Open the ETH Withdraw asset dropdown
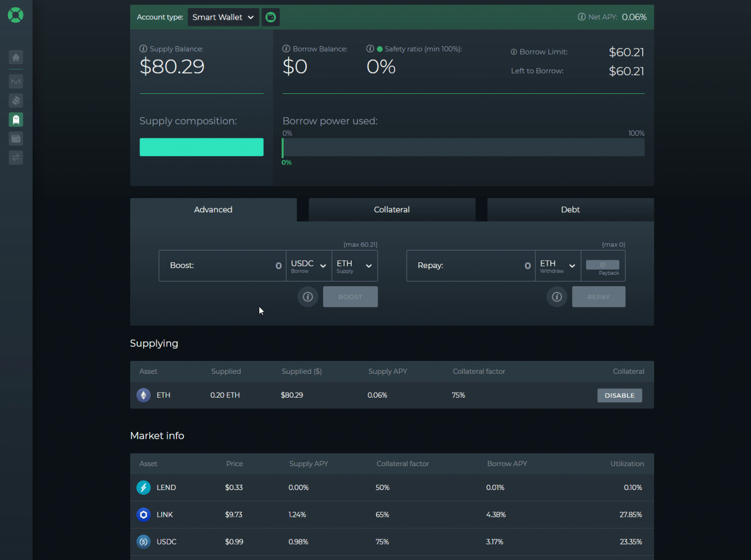The image size is (751, 560). pos(558,266)
